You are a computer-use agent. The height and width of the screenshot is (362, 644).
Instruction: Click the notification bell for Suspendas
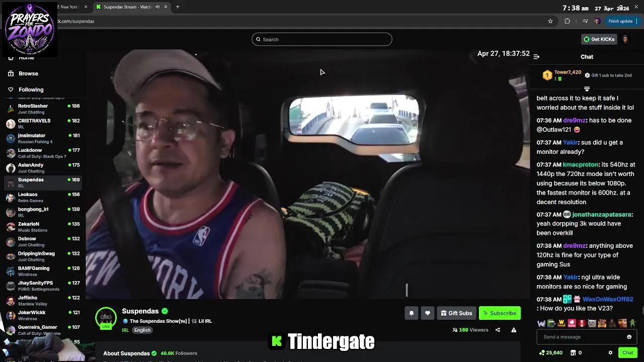coord(411,313)
